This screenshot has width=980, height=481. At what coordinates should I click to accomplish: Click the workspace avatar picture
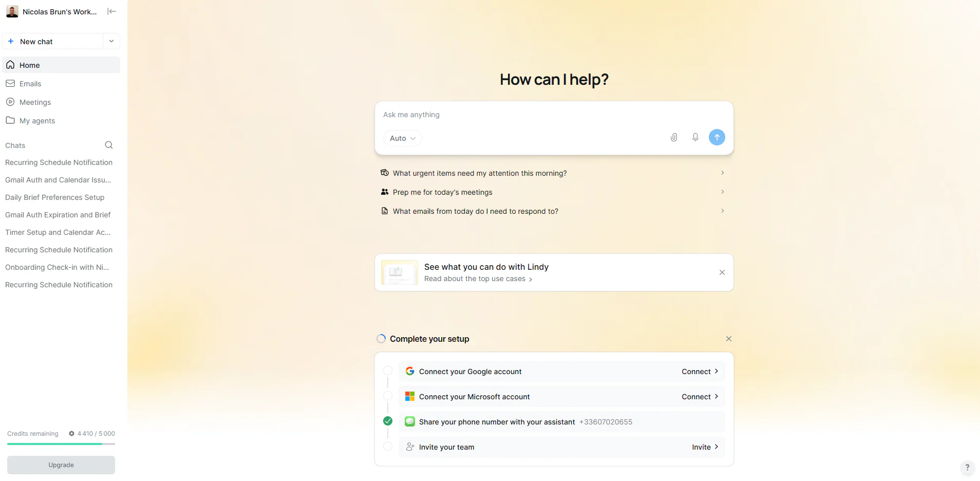coord(12,11)
